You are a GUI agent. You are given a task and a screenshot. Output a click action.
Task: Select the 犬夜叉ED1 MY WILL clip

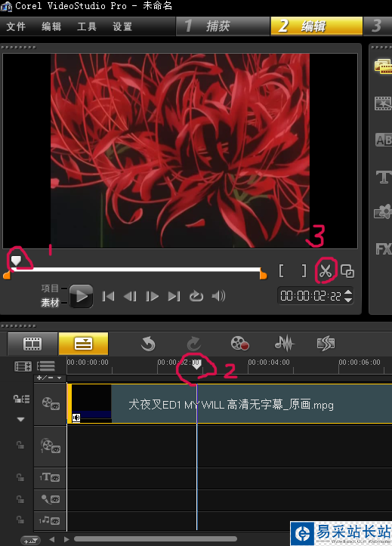click(x=230, y=404)
